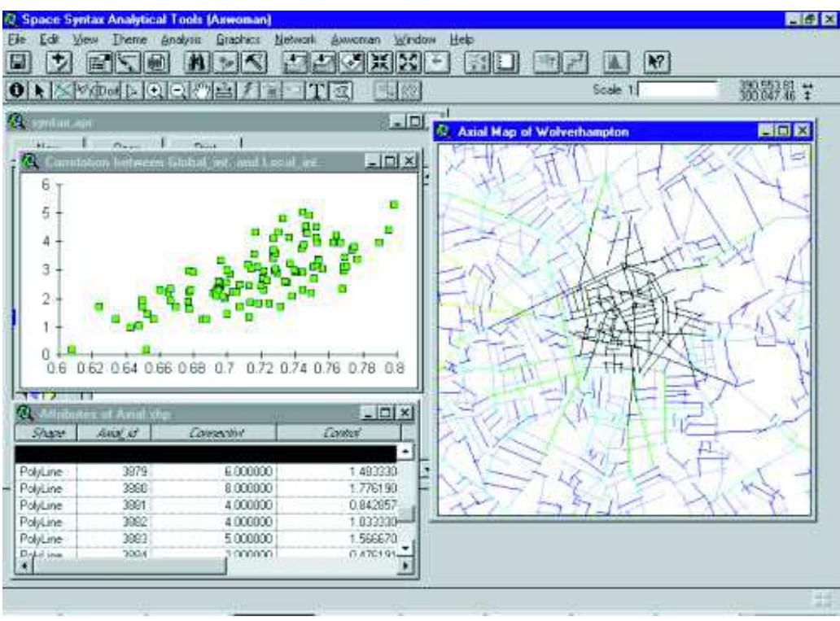Screen dimensions: 840x621
Task: Click table vertical scrollbar up arrow
Action: point(405,452)
